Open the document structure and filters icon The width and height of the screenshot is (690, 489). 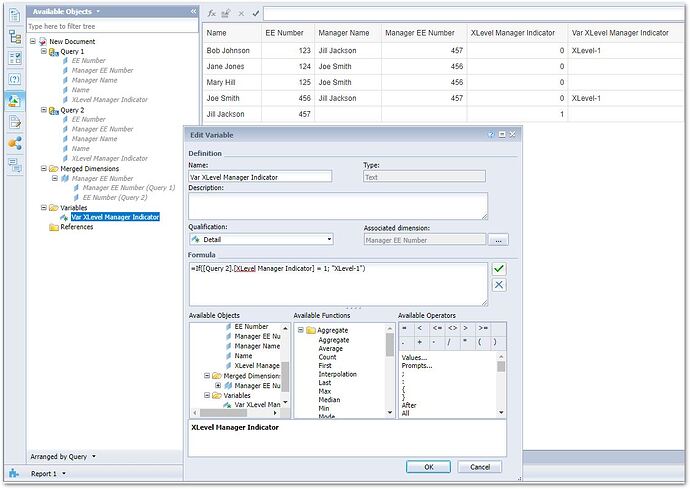coord(15,122)
